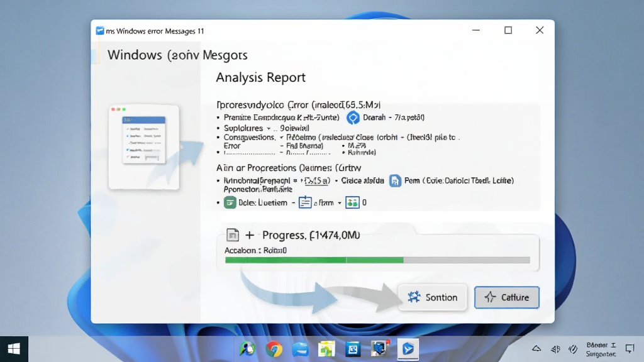Click the preview thumbnail in left panel

click(144, 147)
